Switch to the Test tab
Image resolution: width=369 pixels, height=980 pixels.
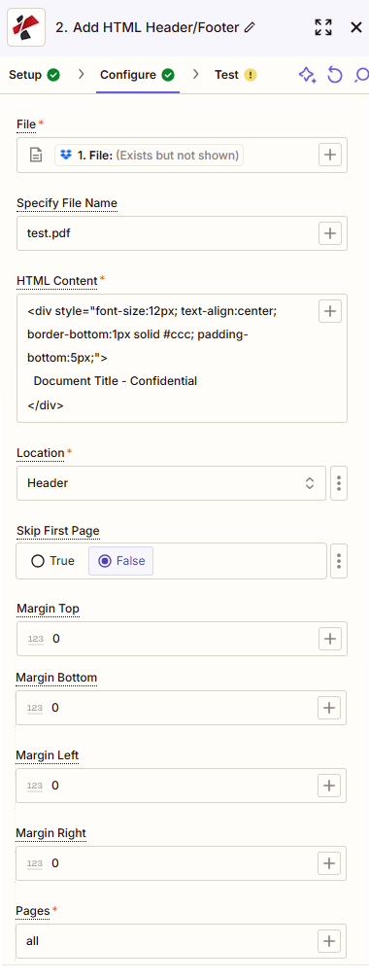click(x=235, y=75)
